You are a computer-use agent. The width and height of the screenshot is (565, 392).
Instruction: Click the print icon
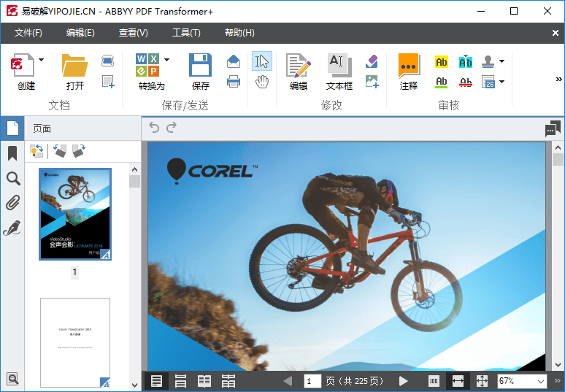coord(234,82)
